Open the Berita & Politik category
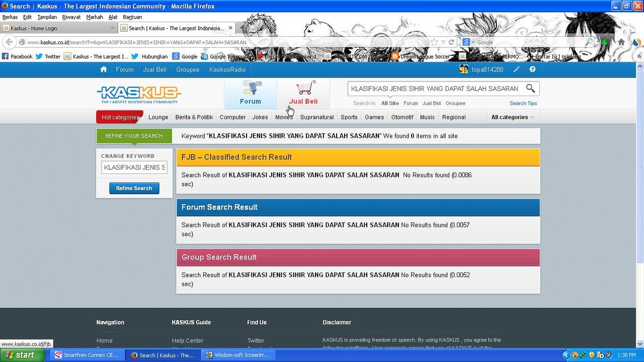The height and width of the screenshot is (362, 644). click(194, 117)
